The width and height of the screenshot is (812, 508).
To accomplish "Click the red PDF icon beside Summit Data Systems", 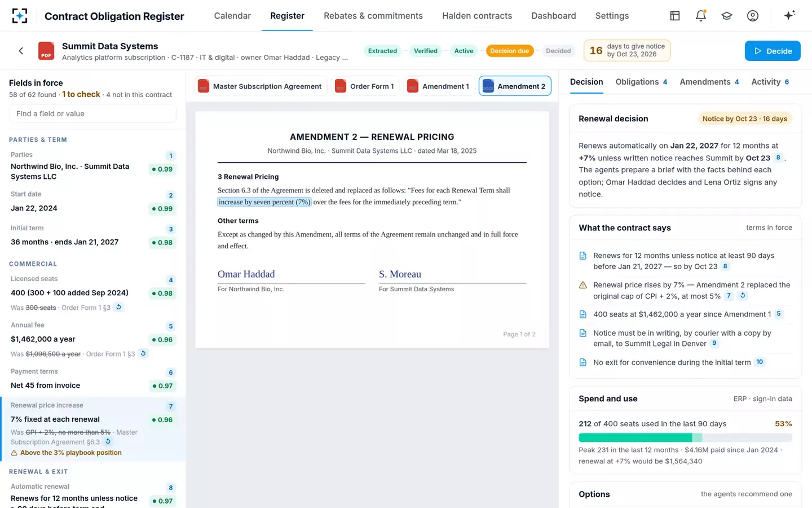I will (x=46, y=51).
